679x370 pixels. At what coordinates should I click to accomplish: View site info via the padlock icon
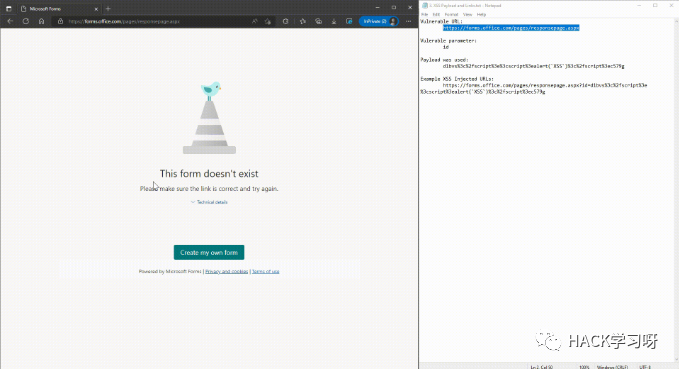(60, 21)
